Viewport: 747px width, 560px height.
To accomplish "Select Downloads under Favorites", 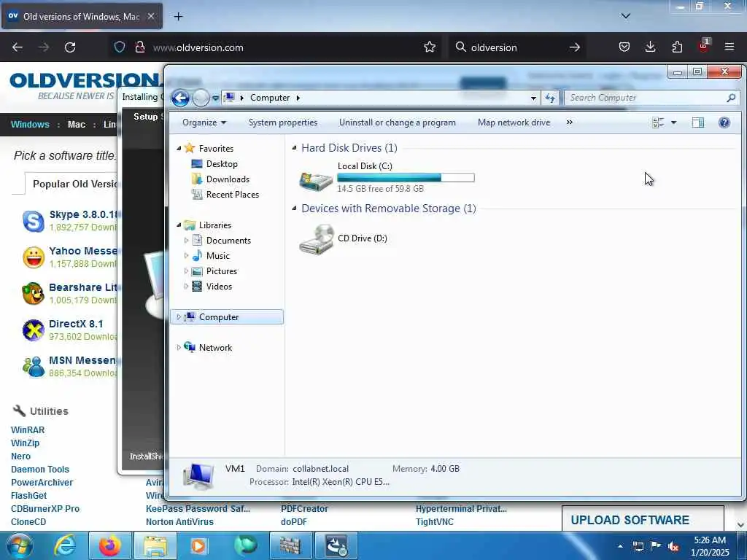I will 228,179.
